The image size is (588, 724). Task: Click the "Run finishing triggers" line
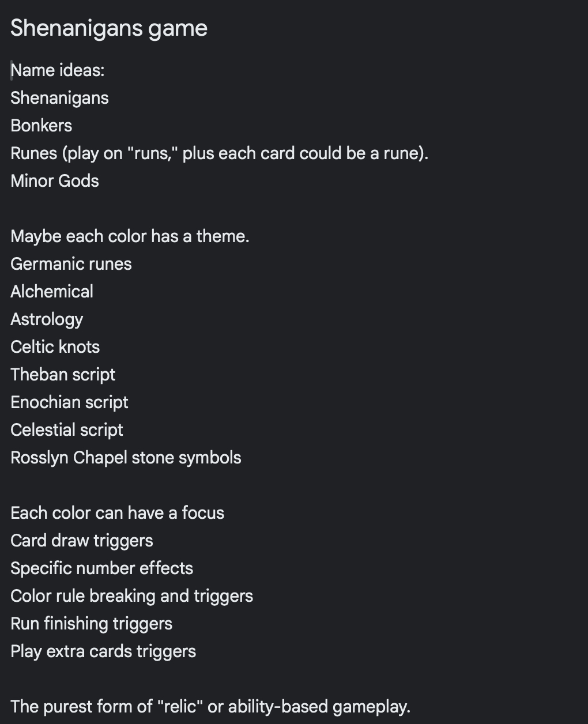pos(91,624)
